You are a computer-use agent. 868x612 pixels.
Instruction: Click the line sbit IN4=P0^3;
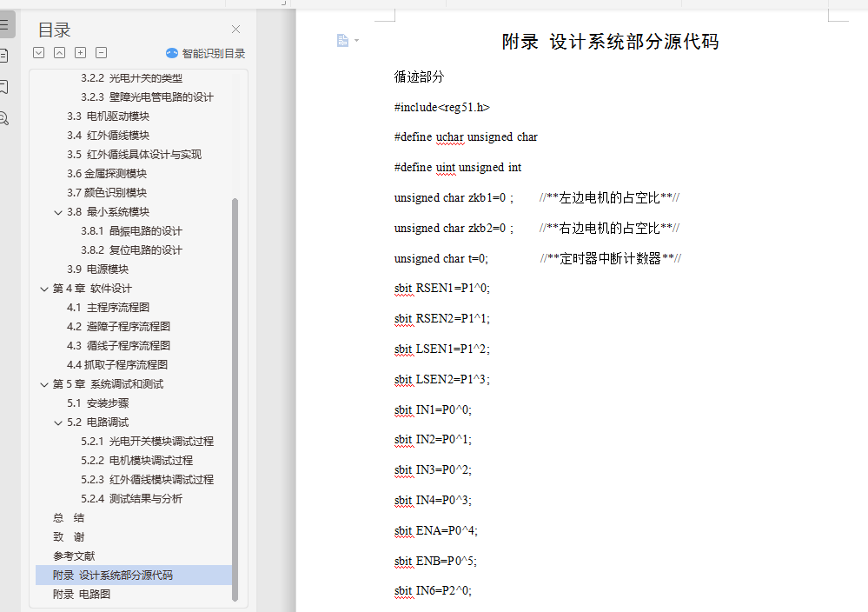tap(433, 501)
